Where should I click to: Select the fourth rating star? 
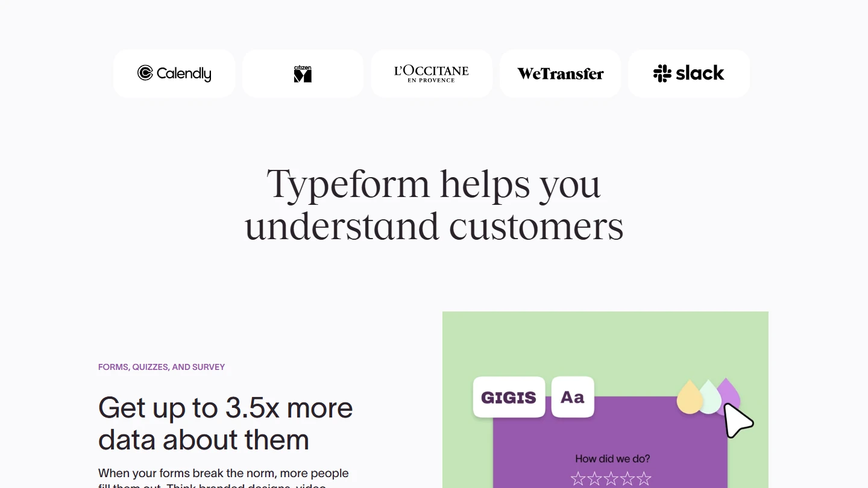627,479
